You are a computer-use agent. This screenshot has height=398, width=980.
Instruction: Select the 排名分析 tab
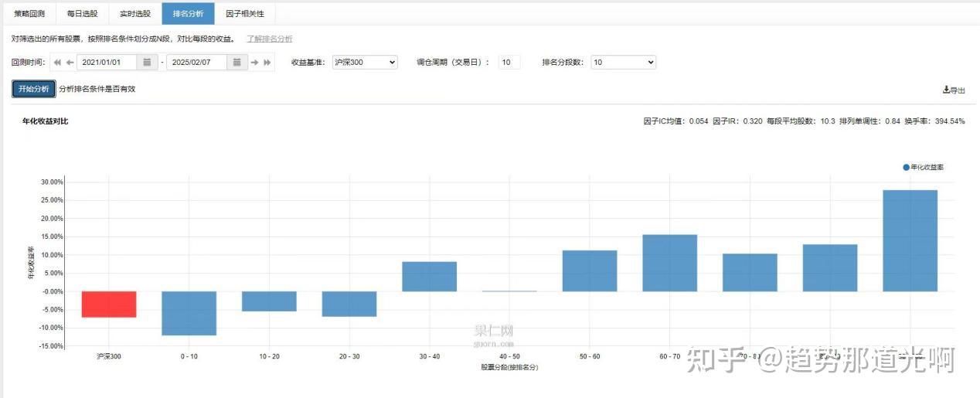(x=188, y=14)
